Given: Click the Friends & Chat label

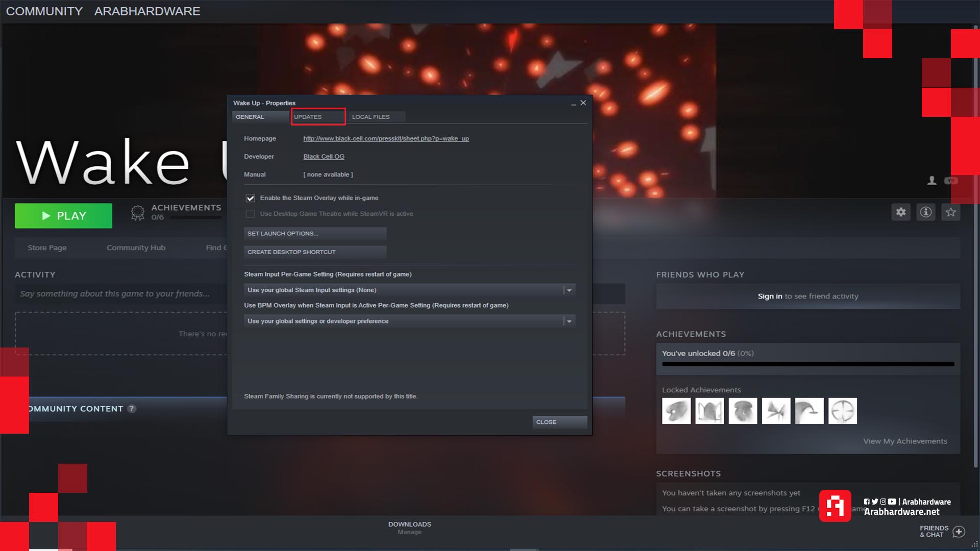Looking at the screenshot, I should pos(934,532).
